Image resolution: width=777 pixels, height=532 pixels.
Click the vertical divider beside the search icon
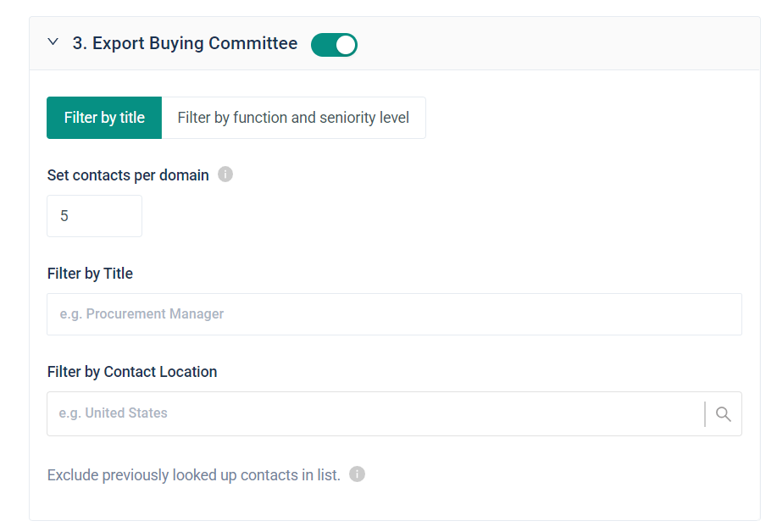(705, 413)
